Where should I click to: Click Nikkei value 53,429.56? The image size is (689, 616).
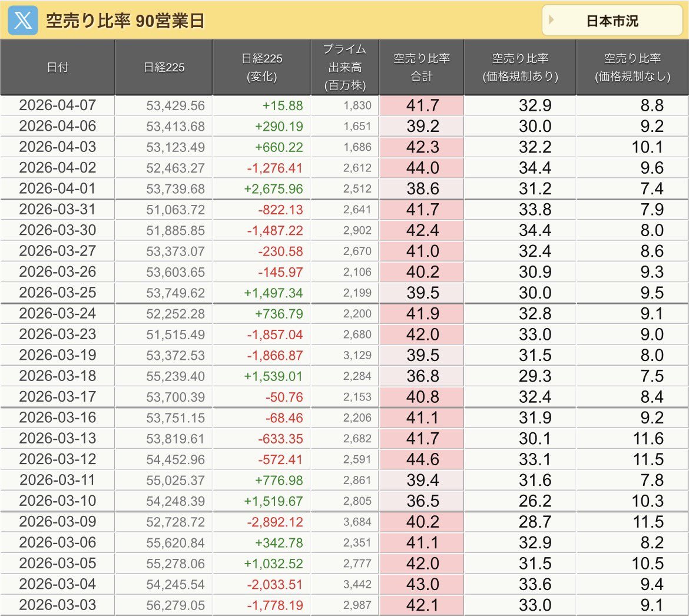tap(175, 106)
